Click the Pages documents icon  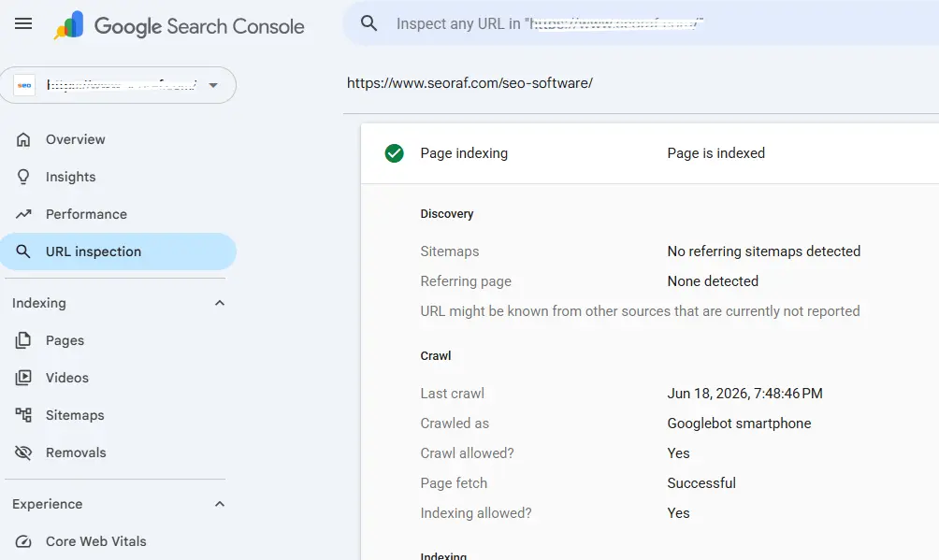[x=23, y=340]
